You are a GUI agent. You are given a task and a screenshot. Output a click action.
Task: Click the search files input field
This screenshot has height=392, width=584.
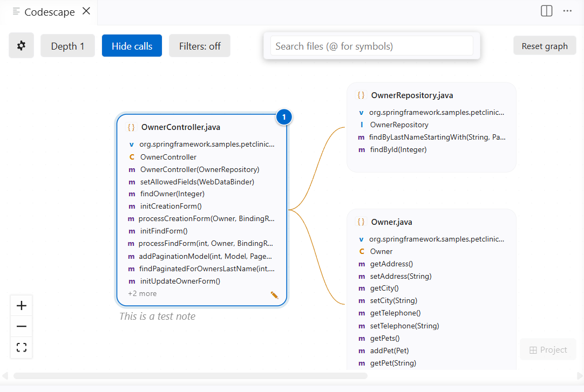(x=371, y=46)
